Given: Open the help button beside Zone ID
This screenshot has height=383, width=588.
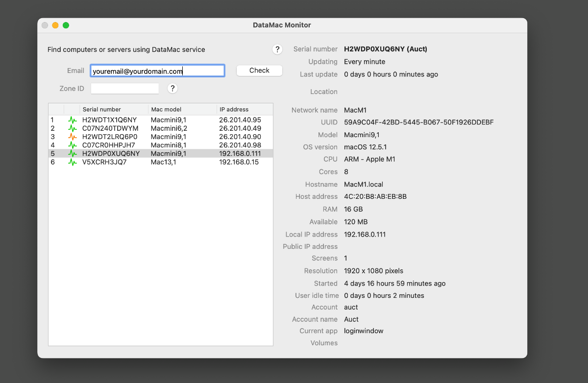Looking at the screenshot, I should tap(172, 88).
